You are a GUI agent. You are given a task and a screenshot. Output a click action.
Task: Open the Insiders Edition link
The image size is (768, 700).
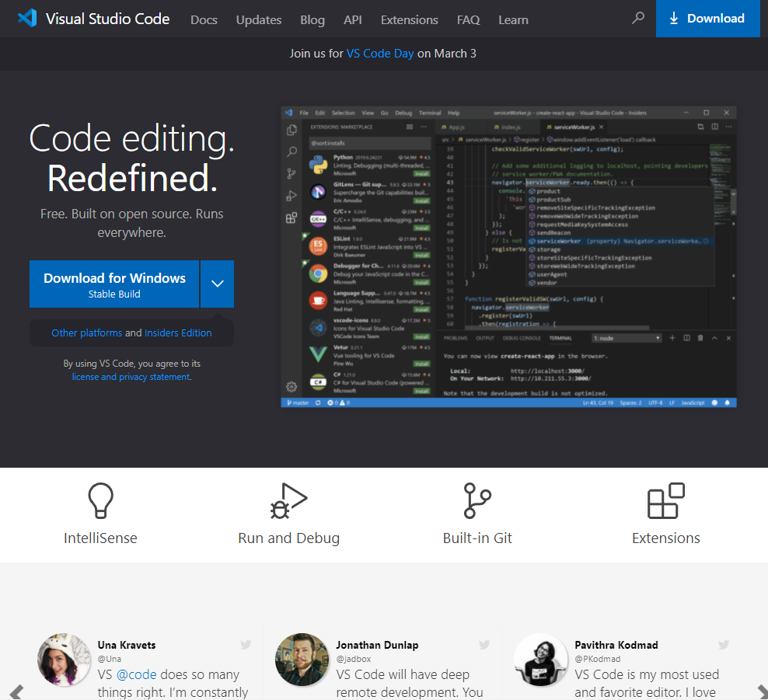point(178,333)
